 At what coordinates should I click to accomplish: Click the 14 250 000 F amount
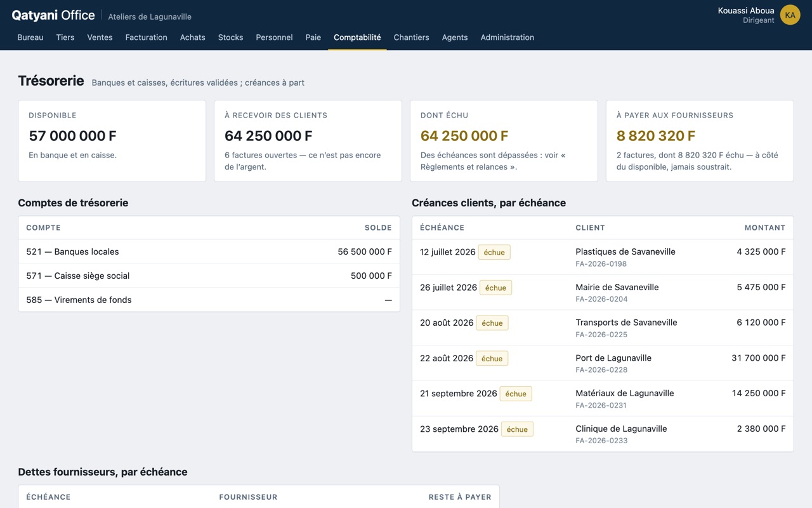759,393
